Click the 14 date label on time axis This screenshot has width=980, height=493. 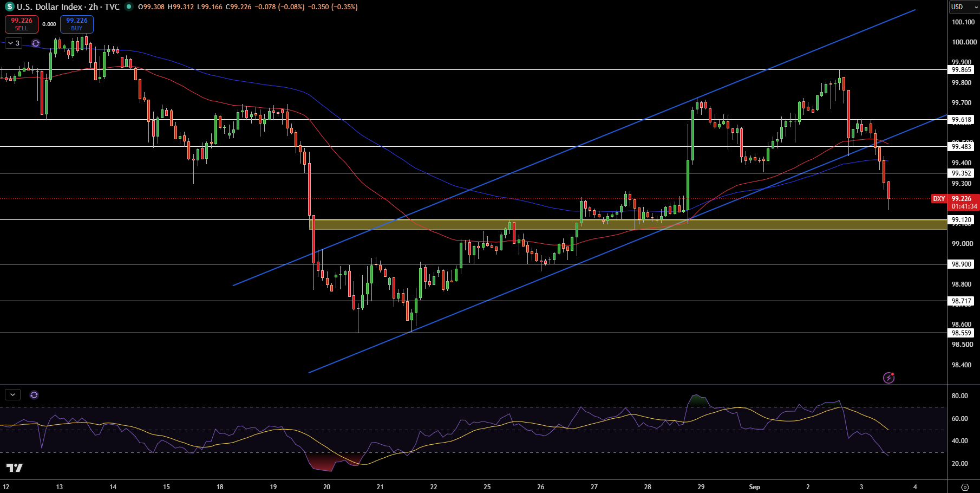[113, 487]
